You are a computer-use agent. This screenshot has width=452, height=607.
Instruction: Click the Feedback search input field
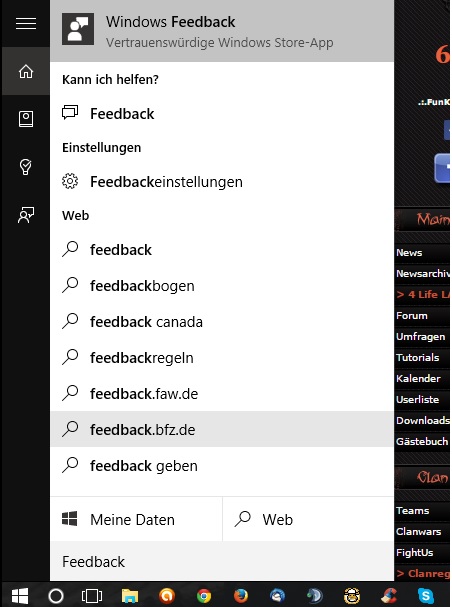pos(222,561)
